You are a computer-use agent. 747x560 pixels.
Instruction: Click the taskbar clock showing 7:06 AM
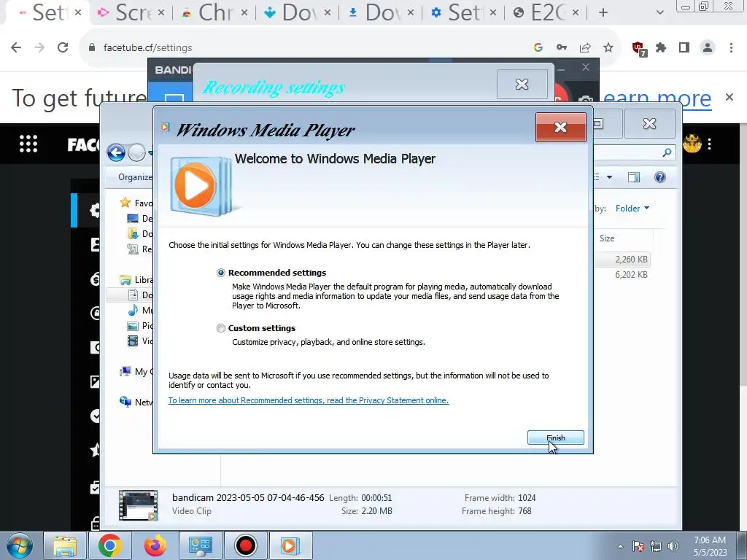pos(710,545)
